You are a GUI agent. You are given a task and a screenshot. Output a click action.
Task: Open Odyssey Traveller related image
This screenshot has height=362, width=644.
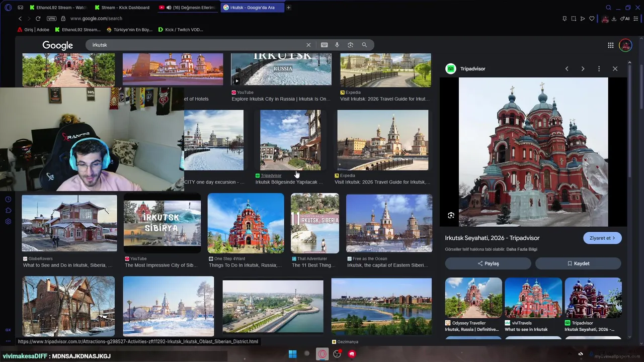[473, 297]
